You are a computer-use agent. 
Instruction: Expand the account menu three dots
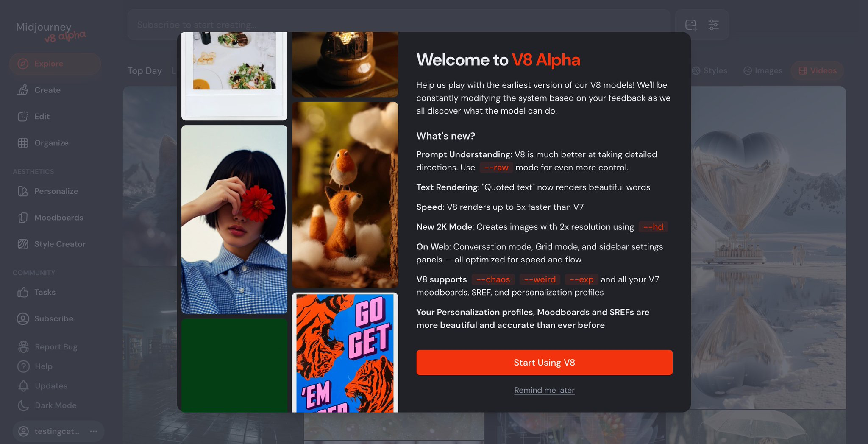point(94,431)
